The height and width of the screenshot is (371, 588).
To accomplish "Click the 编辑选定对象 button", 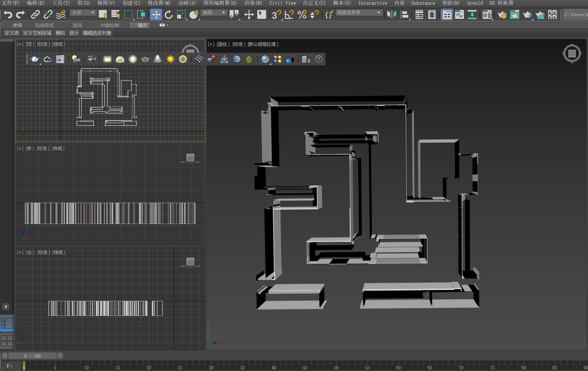I will [97, 33].
